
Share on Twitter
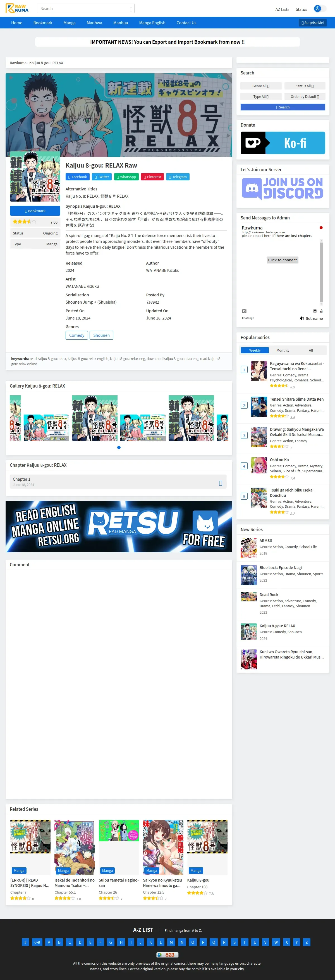click(x=102, y=177)
